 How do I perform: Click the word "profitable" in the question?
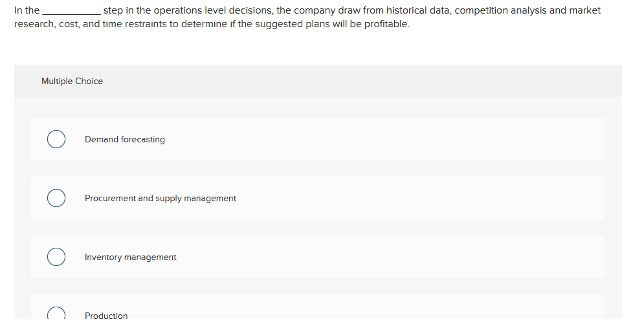(384, 24)
